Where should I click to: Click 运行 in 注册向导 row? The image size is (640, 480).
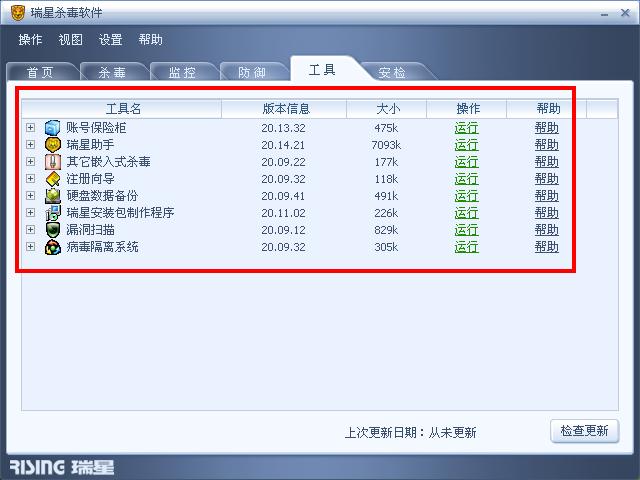[x=466, y=179]
